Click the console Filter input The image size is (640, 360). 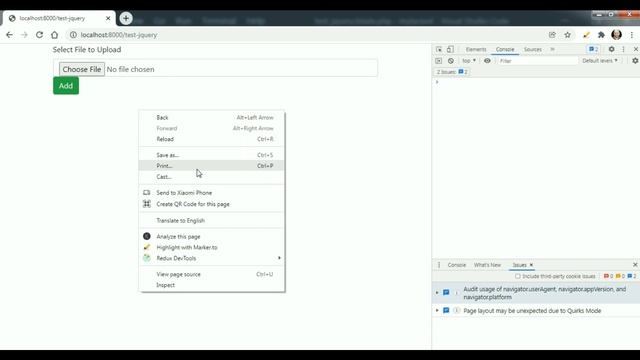pyautogui.click(x=538, y=61)
